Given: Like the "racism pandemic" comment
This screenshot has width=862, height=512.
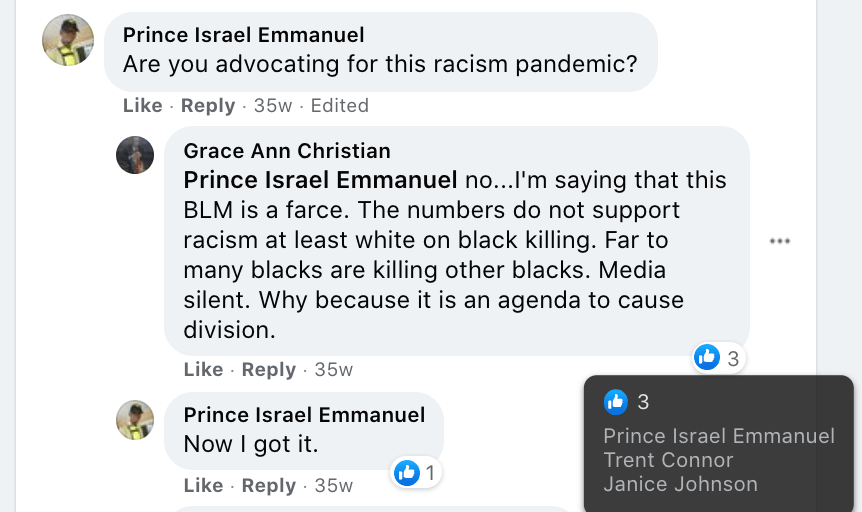Looking at the screenshot, I should tap(142, 106).
